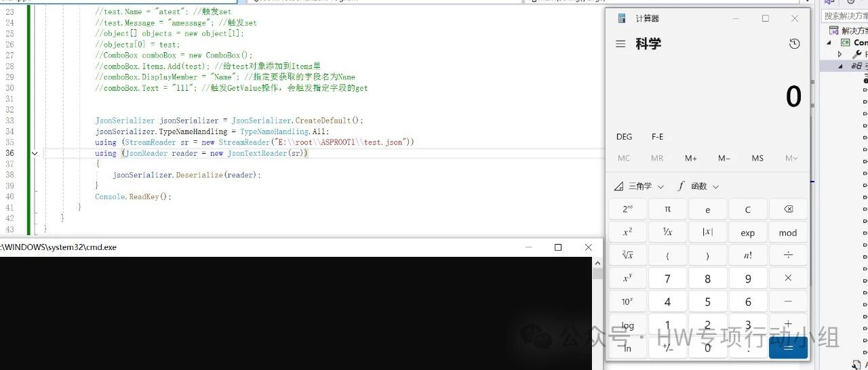Click the MR memory recall button
Screen dimensions: 868x370
tap(657, 158)
